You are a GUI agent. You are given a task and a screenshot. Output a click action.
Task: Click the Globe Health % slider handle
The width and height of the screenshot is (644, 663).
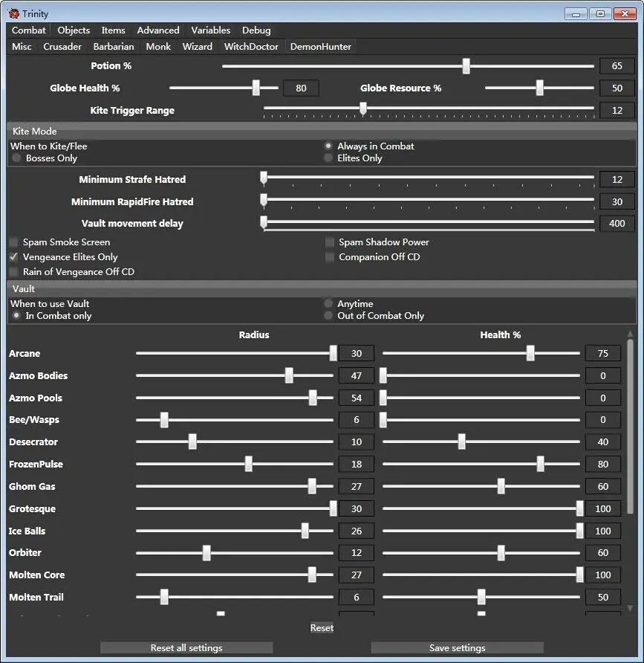(x=256, y=88)
